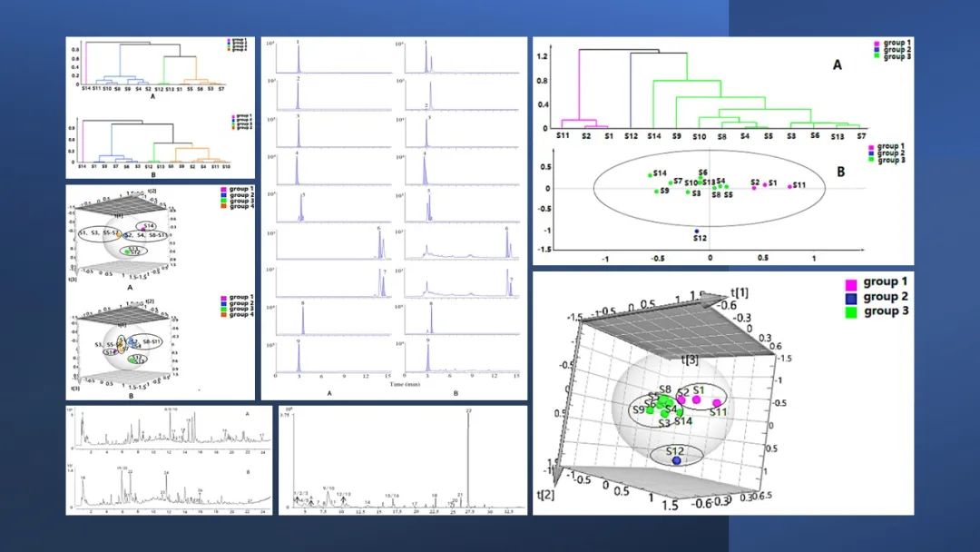The image size is (980, 552).
Task: Click the S14 leaf label in large dendrogram
Action: coord(653,134)
